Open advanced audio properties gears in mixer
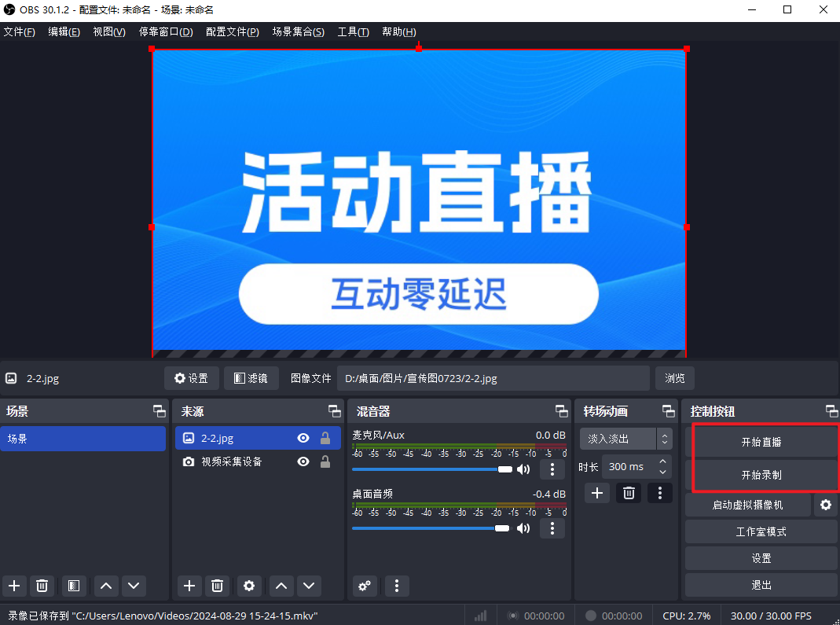Image resolution: width=840 pixels, height=625 pixels. pyautogui.click(x=365, y=585)
